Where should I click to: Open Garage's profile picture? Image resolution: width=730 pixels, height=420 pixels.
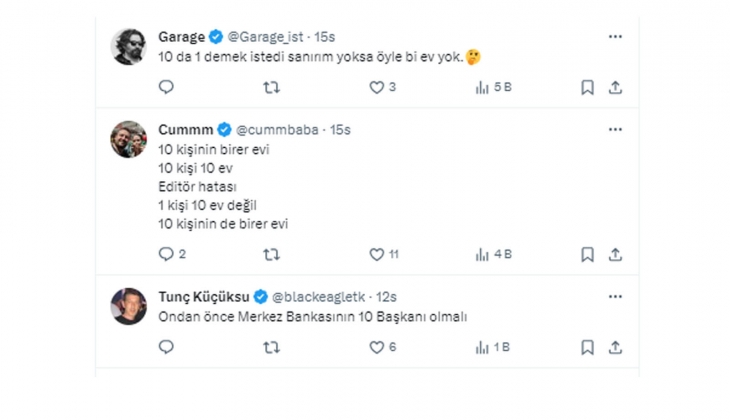(x=128, y=46)
